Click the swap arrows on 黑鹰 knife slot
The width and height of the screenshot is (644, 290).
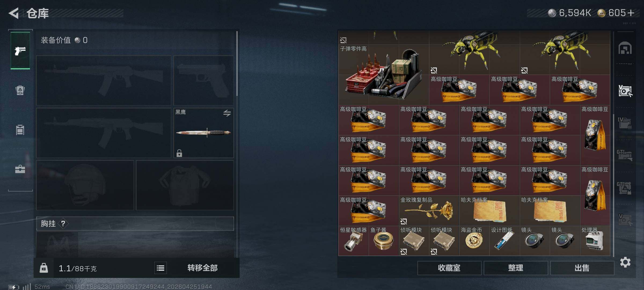[227, 113]
